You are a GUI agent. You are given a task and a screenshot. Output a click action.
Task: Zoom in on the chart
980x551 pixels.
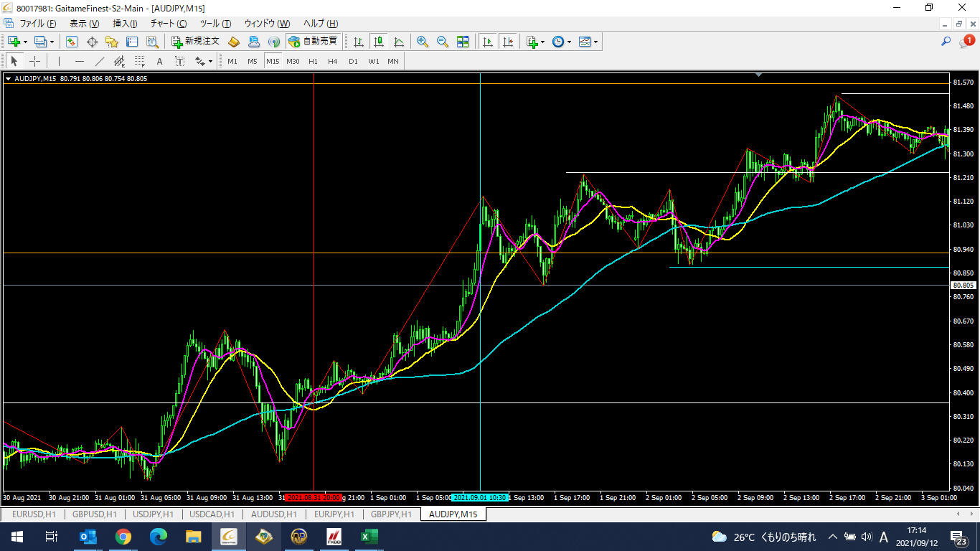[423, 42]
